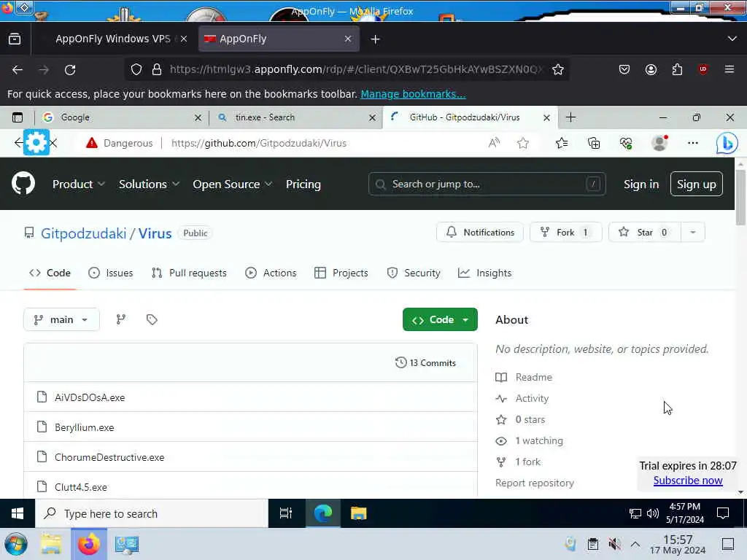Open the GitHub logo home link
Image resolution: width=747 pixels, height=560 pixels.
[23, 183]
